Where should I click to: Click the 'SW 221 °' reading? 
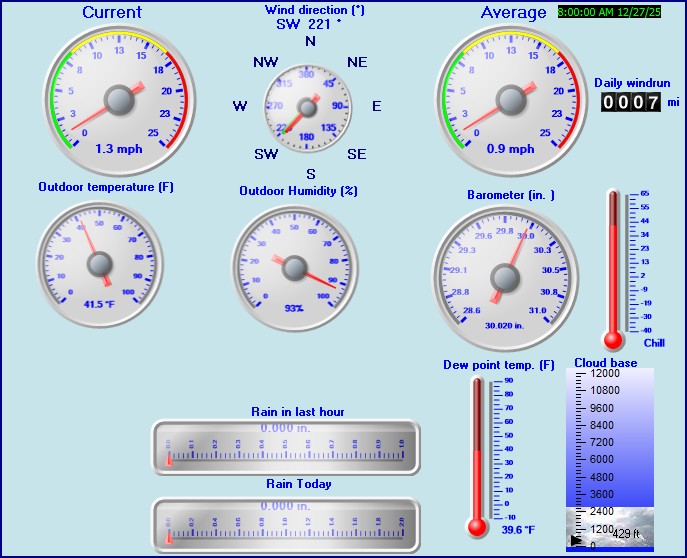click(308, 24)
